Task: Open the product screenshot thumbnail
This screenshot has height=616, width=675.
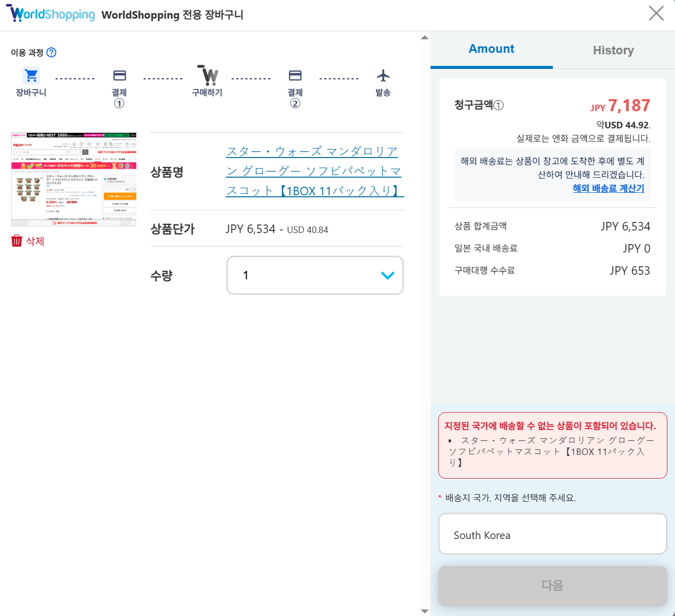Action: pos(73,179)
